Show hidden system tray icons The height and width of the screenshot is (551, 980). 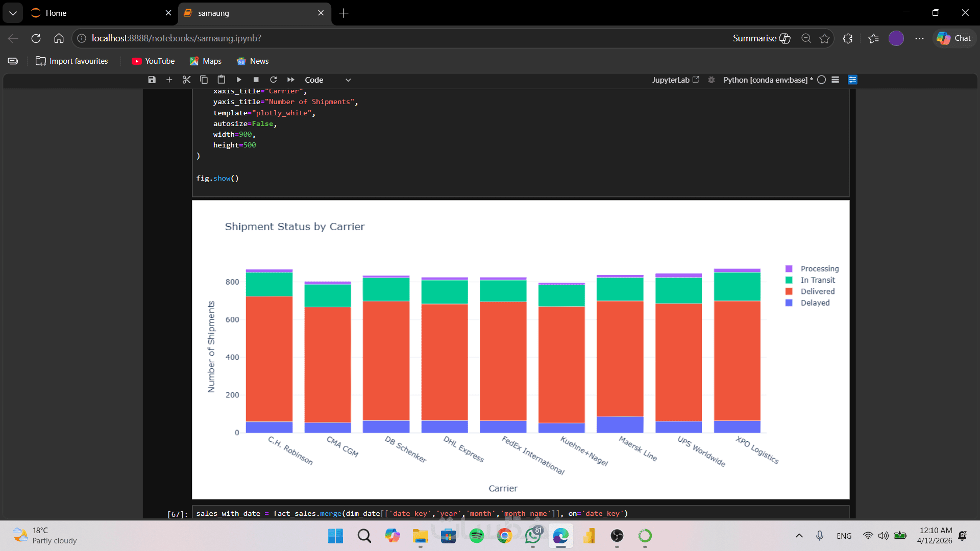[799, 536]
